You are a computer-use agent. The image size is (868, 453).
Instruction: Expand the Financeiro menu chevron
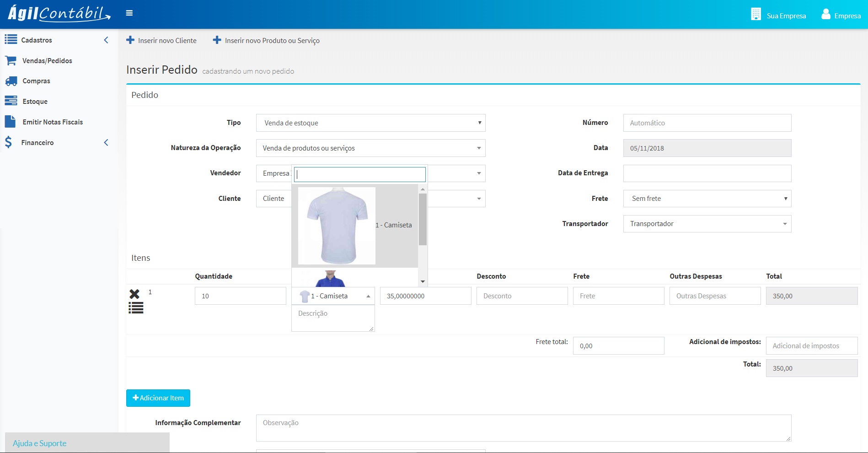(106, 143)
